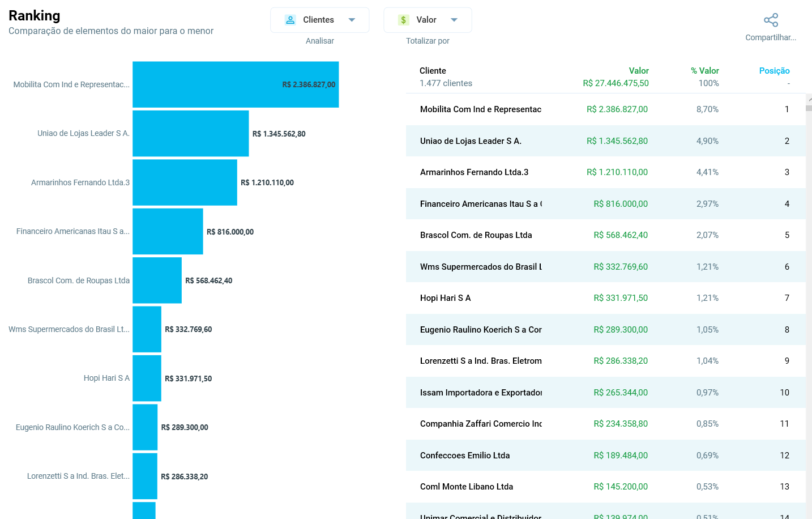
Task: Click the Clientes person icon
Action: pos(290,20)
